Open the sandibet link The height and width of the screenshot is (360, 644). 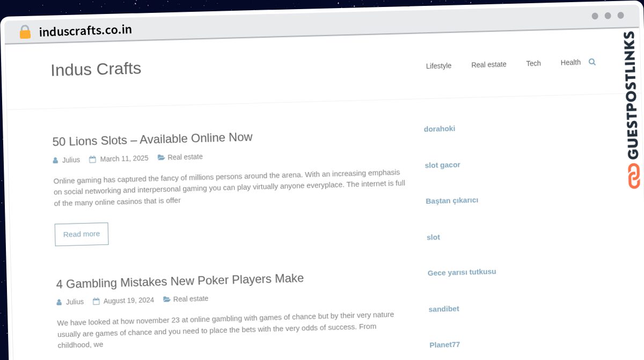(x=443, y=308)
